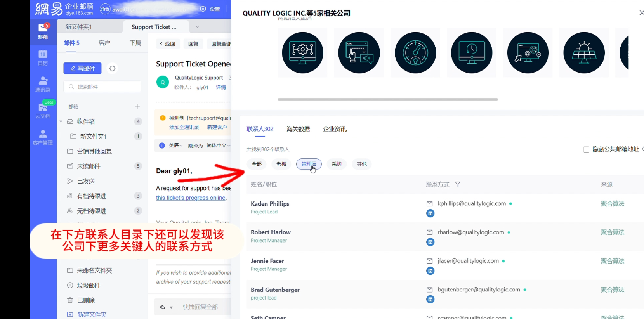
Task: Select the 下属 tab
Action: (x=135, y=43)
